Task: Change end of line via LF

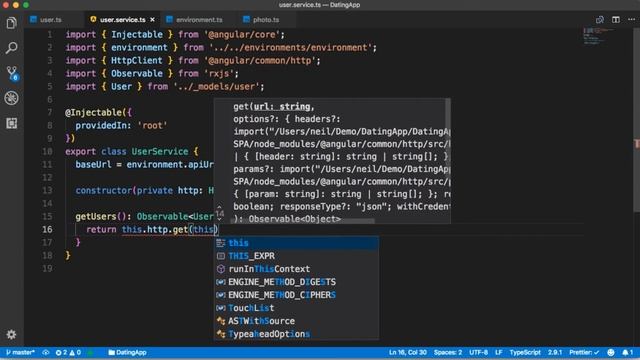Action: coord(499,352)
